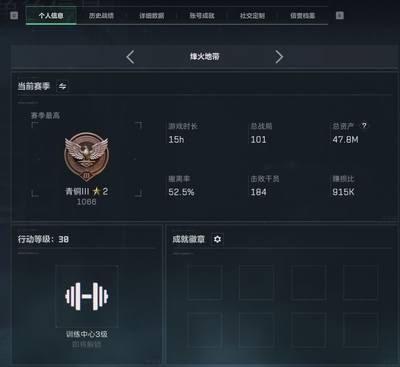
Task: Click the right tab-cycle icon after 信誉档案
Action: 339,15
